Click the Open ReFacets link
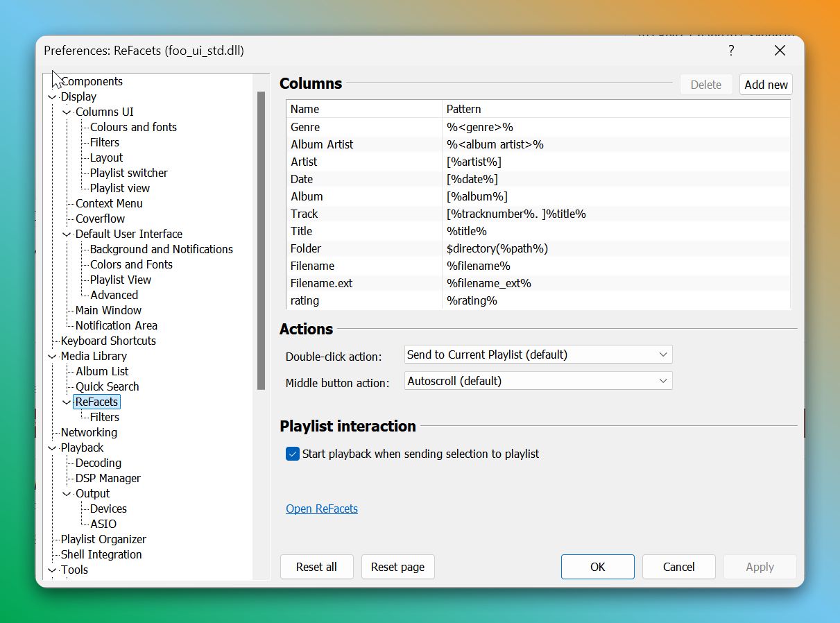 click(322, 509)
